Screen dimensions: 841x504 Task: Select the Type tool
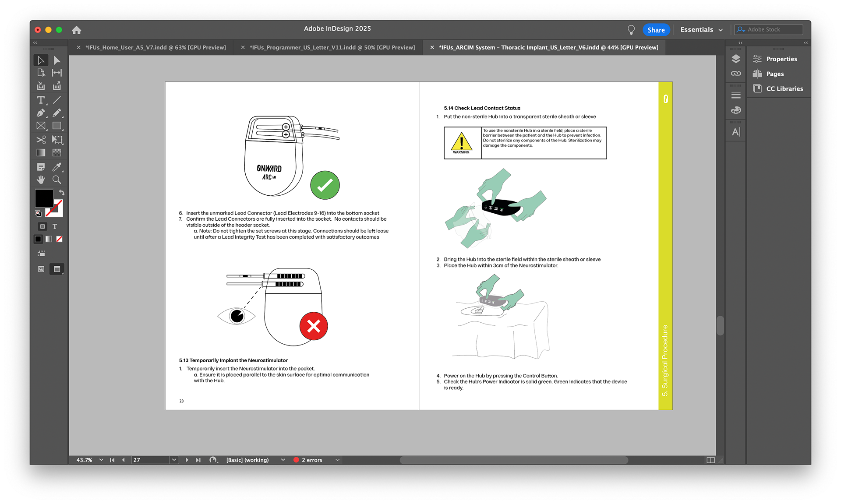click(41, 100)
